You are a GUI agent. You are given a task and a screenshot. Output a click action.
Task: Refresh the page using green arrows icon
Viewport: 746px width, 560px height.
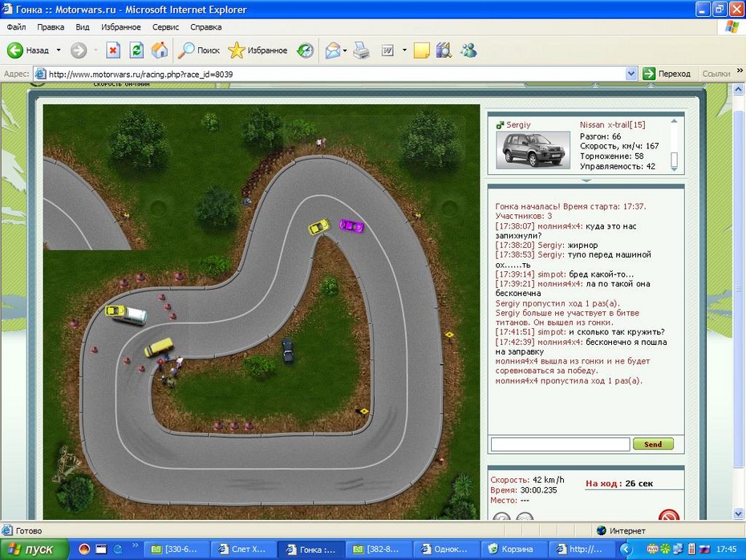point(136,50)
